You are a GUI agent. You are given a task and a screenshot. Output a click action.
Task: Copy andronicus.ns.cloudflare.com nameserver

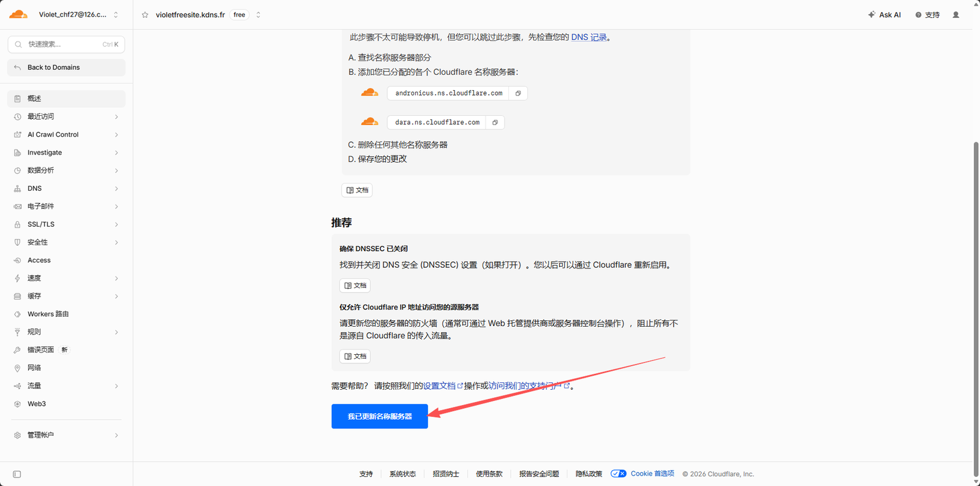[x=518, y=93]
